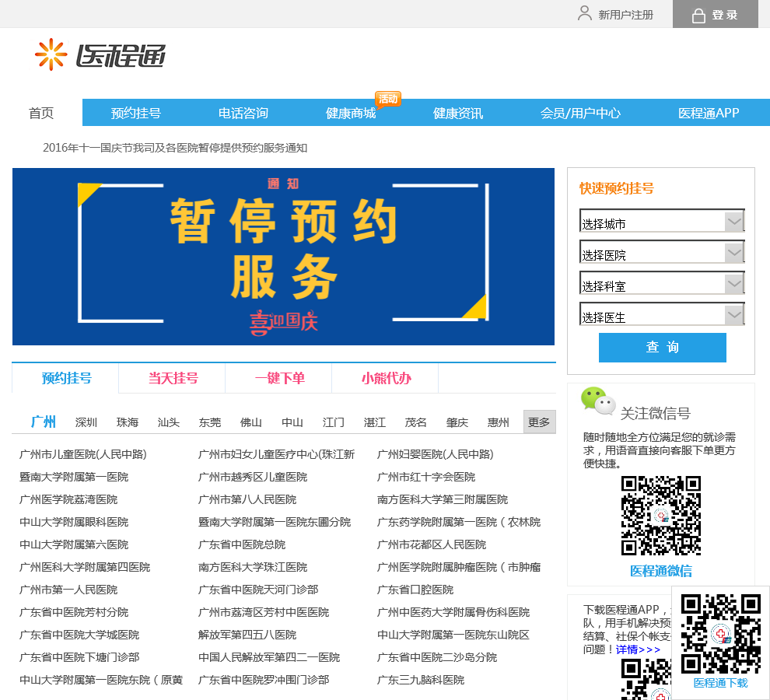
Task: Open 健康商城 in the navigation bar
Action: click(x=351, y=113)
